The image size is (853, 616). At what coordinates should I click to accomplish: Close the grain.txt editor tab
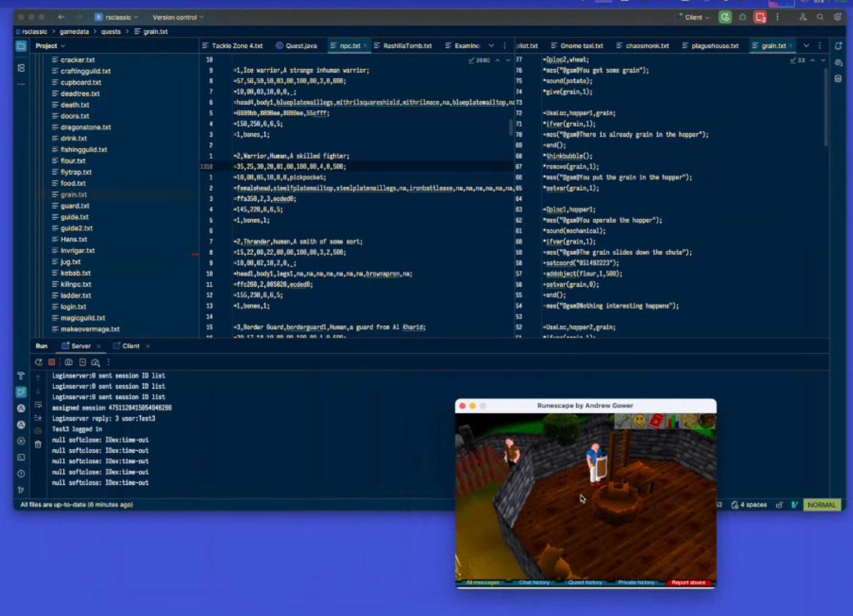[791, 46]
